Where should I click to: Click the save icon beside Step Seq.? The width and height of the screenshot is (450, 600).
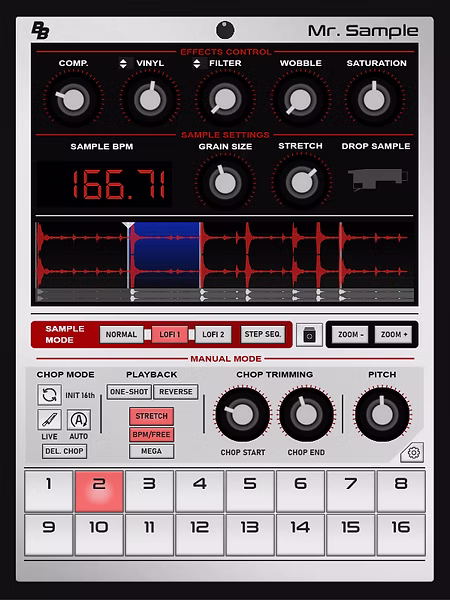point(309,335)
